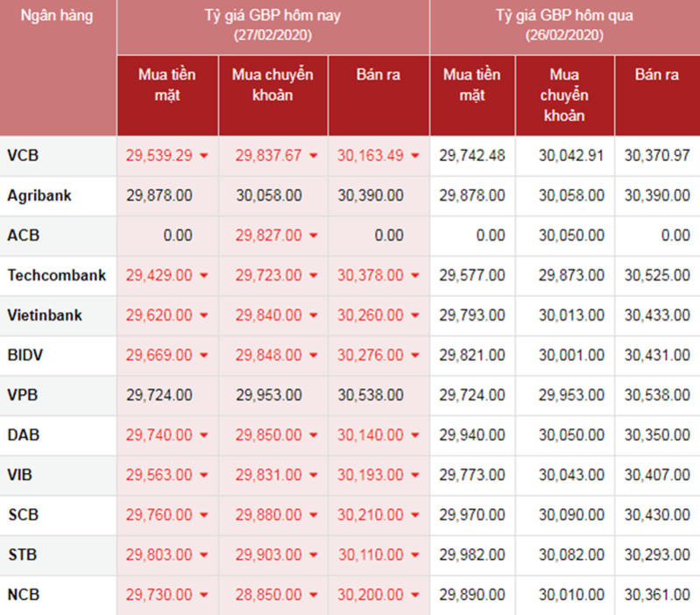Click the down arrow next to DAB's 29,740.00
This screenshot has width=700, height=615.
pos(204,436)
